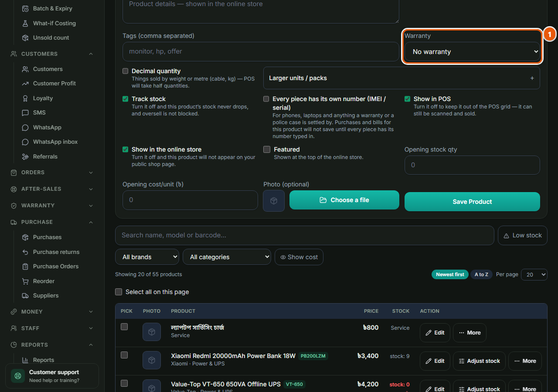558x392 pixels.
Task: Open the All categories dropdown
Action: [x=227, y=257]
